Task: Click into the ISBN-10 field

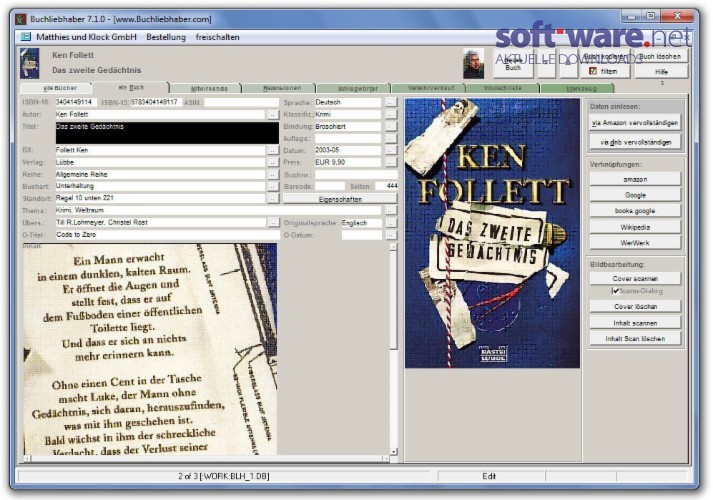Action: point(76,102)
